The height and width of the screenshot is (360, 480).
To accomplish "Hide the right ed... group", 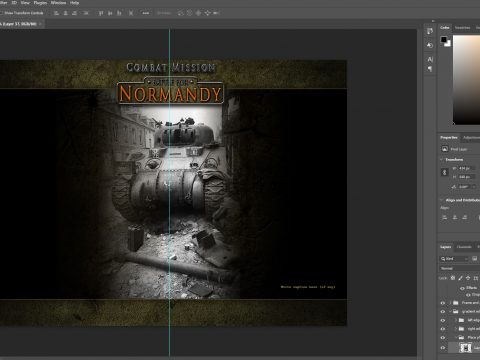I will [443, 329].
